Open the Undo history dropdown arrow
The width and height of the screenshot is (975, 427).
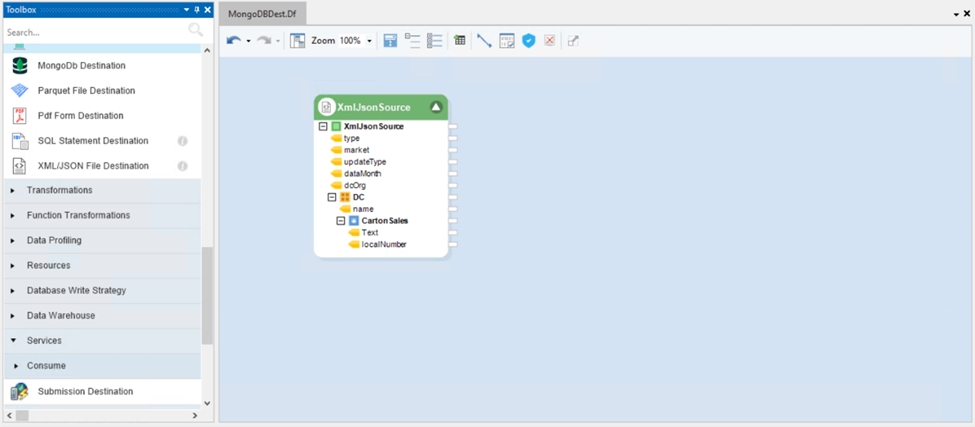coord(248,41)
